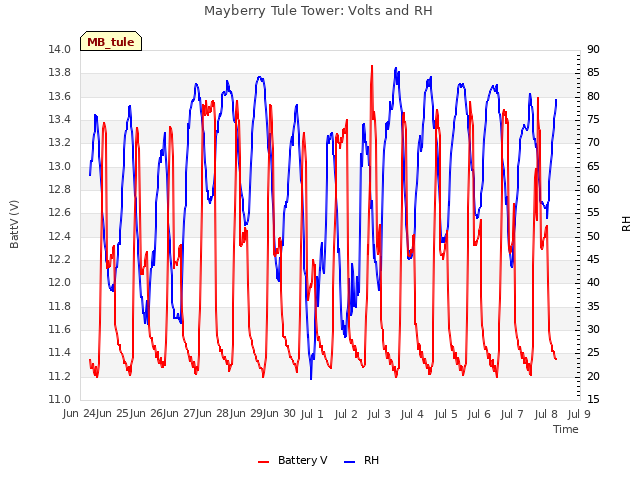Click the Jul 2 date label
The width and height of the screenshot is (640, 480).
tap(346, 414)
